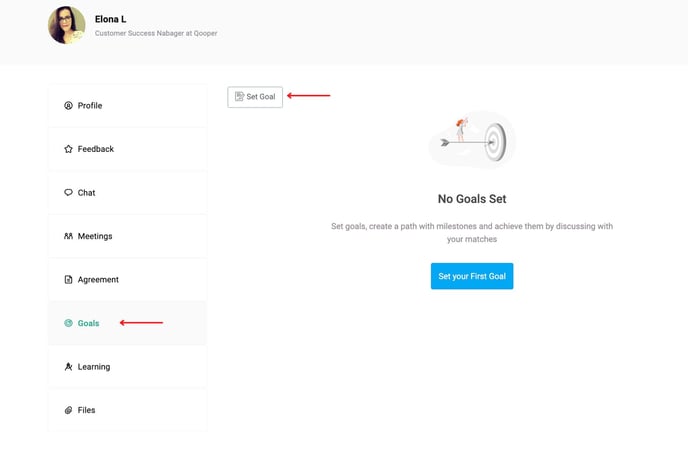
Task: Click the person icon beside Profile
Action: (68, 106)
